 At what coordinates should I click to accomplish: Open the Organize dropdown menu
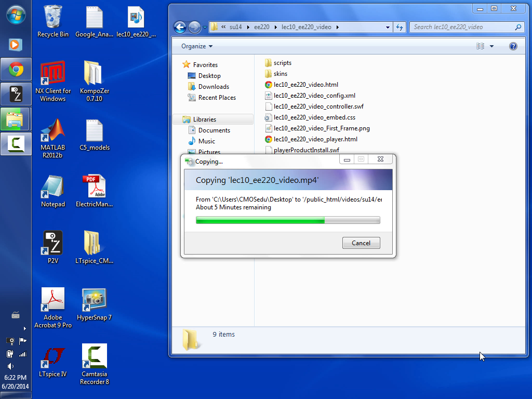197,46
